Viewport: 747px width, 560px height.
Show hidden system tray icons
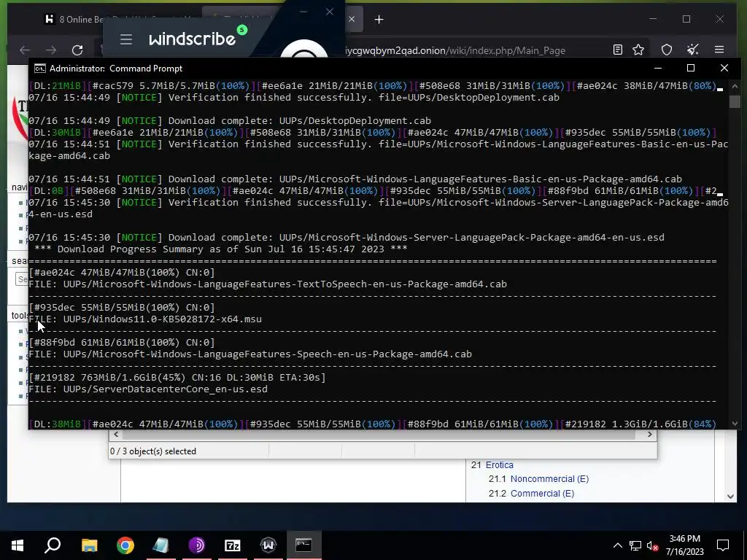click(617, 545)
